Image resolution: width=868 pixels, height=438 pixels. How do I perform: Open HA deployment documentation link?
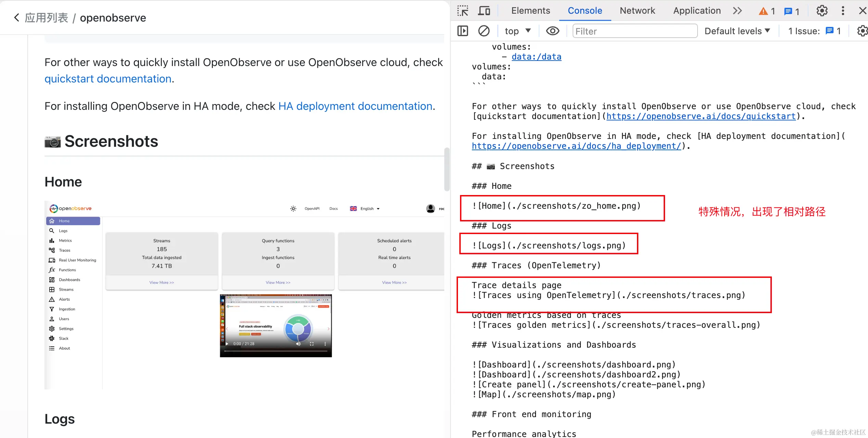(355, 106)
